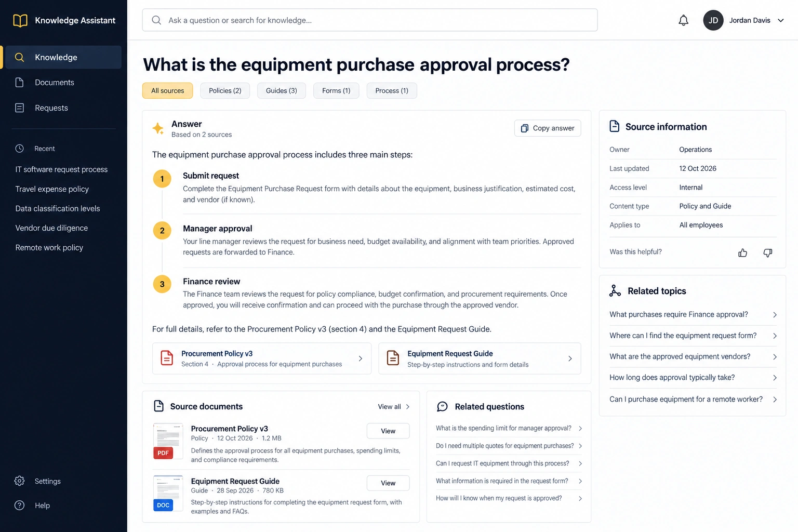This screenshot has width=798, height=532.
Task: Click the Recent clock icon
Action: click(20, 149)
